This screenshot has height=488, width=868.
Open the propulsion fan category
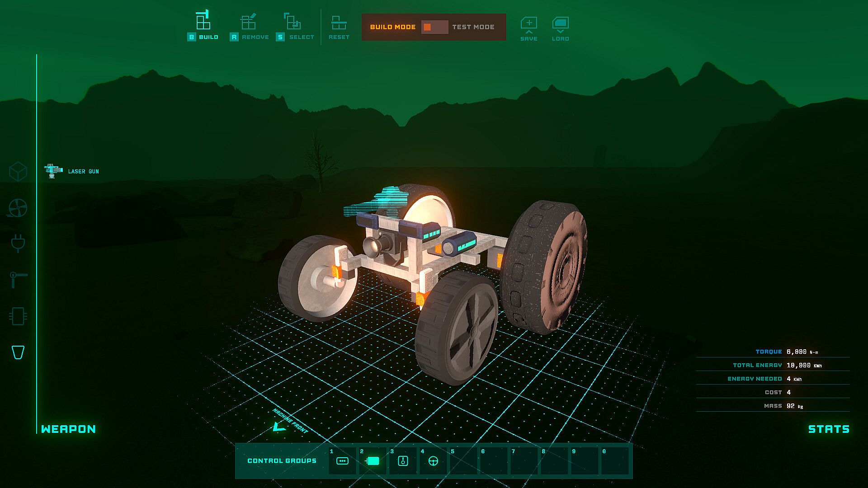click(x=18, y=208)
